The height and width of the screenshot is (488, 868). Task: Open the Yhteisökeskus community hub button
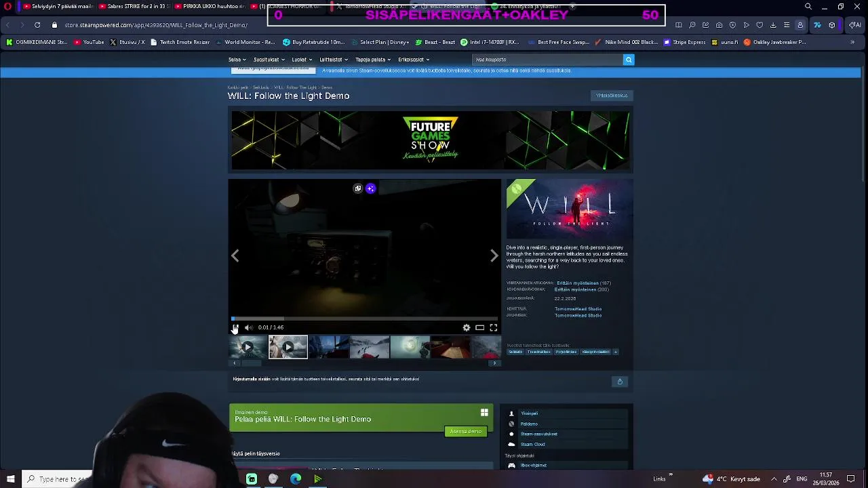click(x=612, y=96)
